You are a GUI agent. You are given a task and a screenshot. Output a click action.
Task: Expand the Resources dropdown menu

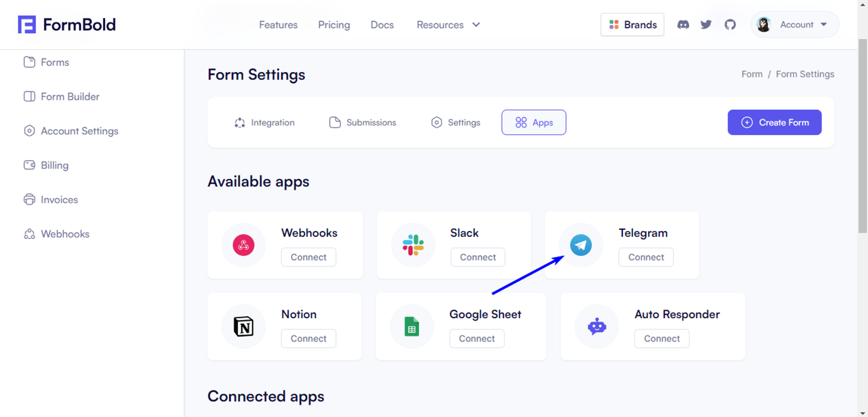448,24
